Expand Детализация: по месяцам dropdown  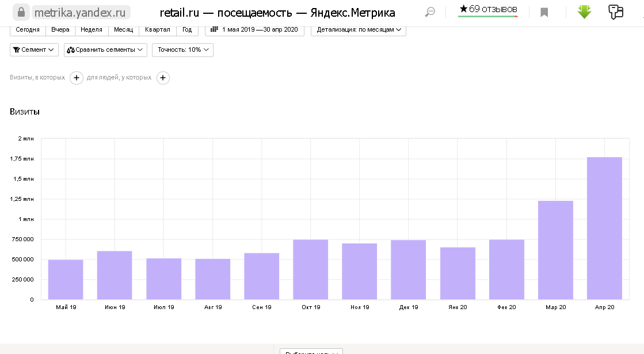(x=359, y=30)
